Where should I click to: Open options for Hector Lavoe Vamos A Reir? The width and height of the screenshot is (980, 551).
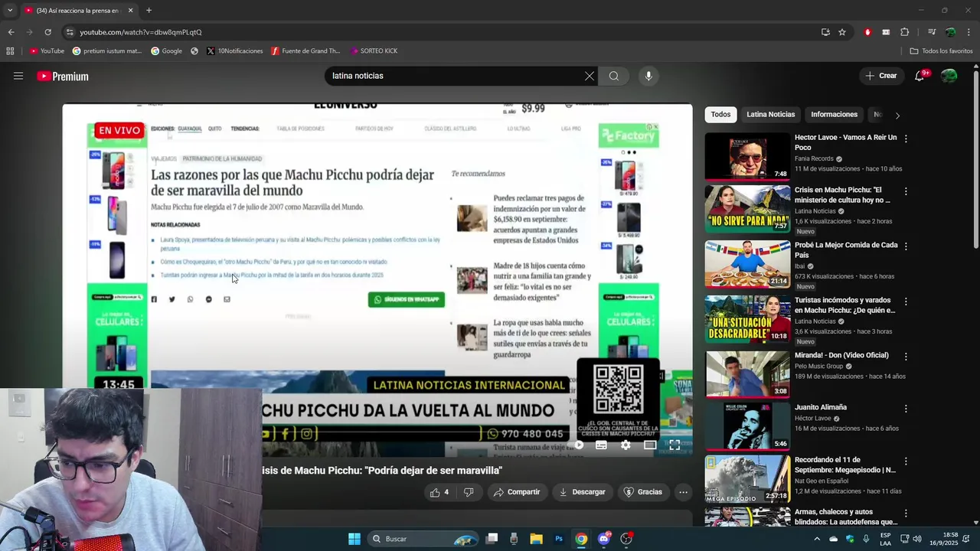(x=906, y=139)
